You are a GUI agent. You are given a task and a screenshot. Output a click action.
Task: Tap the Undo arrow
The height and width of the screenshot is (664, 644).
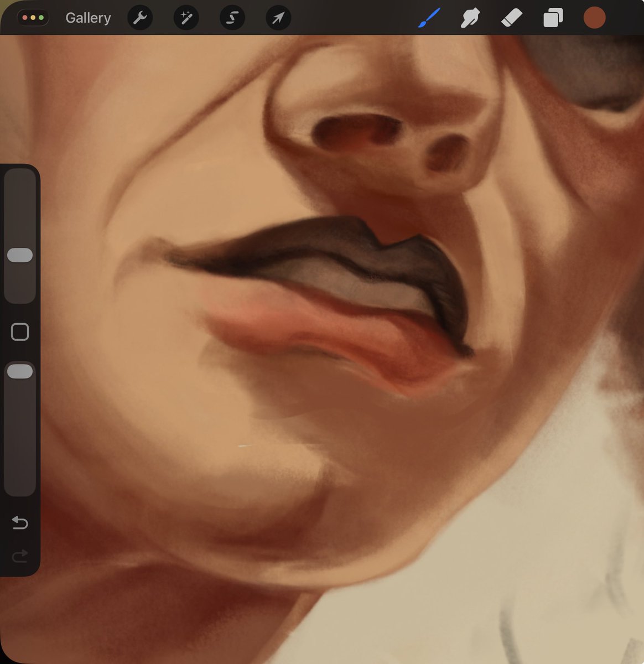(20, 522)
